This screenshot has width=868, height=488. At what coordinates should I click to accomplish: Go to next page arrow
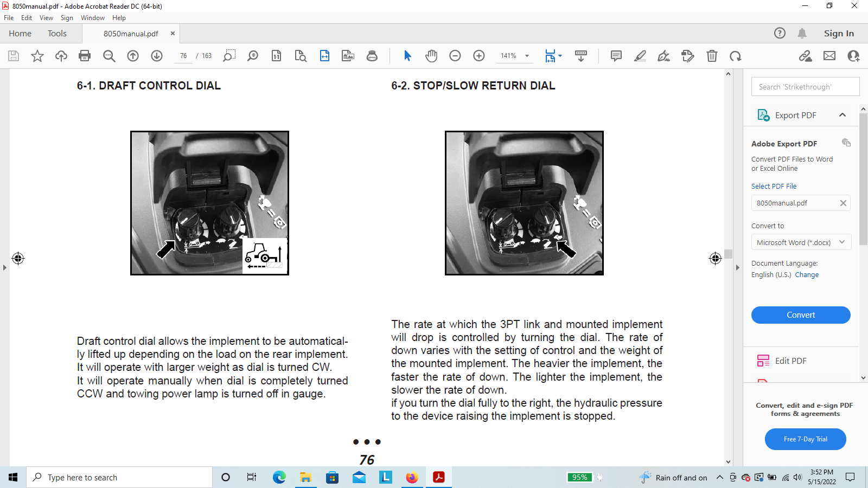[x=157, y=56]
